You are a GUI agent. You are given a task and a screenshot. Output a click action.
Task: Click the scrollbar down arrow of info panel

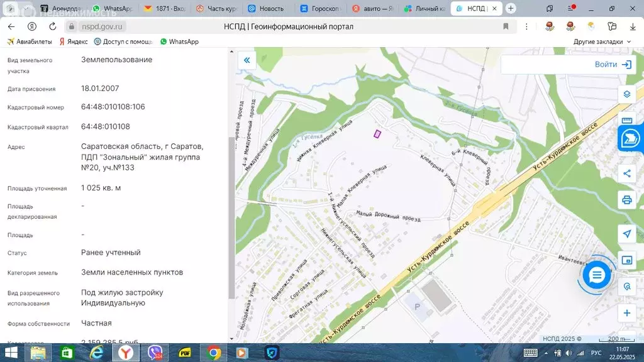pos(231,339)
